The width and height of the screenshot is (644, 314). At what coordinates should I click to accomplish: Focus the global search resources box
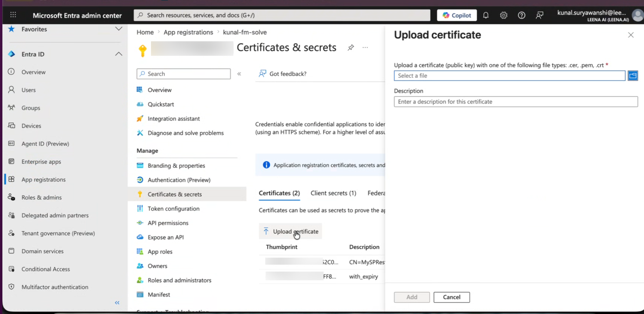[282, 15]
